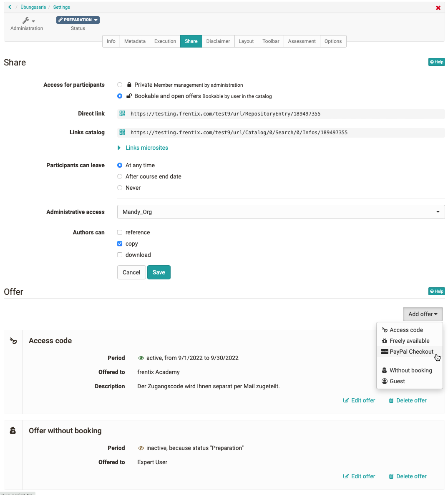Click the eye icon on the active period
The height and width of the screenshot is (495, 448).
(141, 358)
